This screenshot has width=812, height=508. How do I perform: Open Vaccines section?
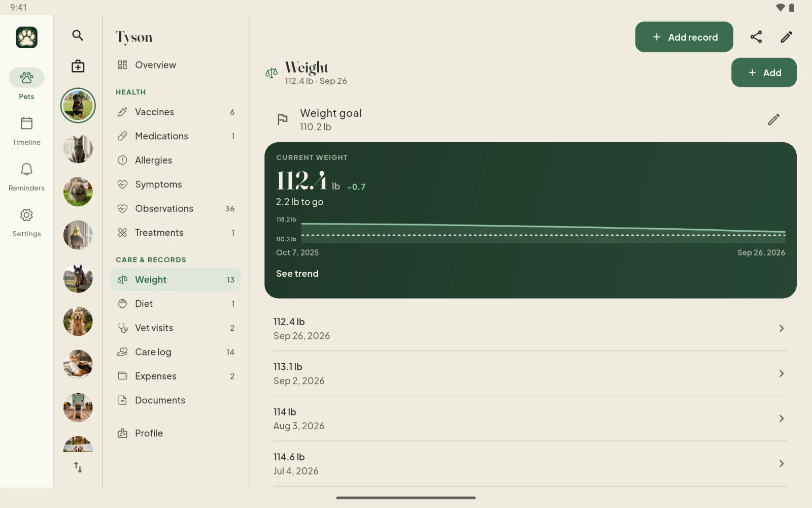pyautogui.click(x=176, y=112)
